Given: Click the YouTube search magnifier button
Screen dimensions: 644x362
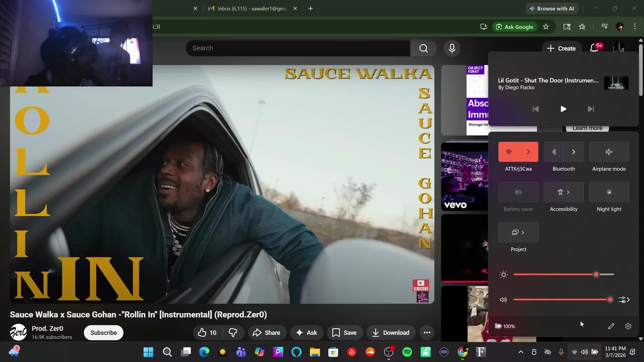Looking at the screenshot, I should click(x=424, y=48).
